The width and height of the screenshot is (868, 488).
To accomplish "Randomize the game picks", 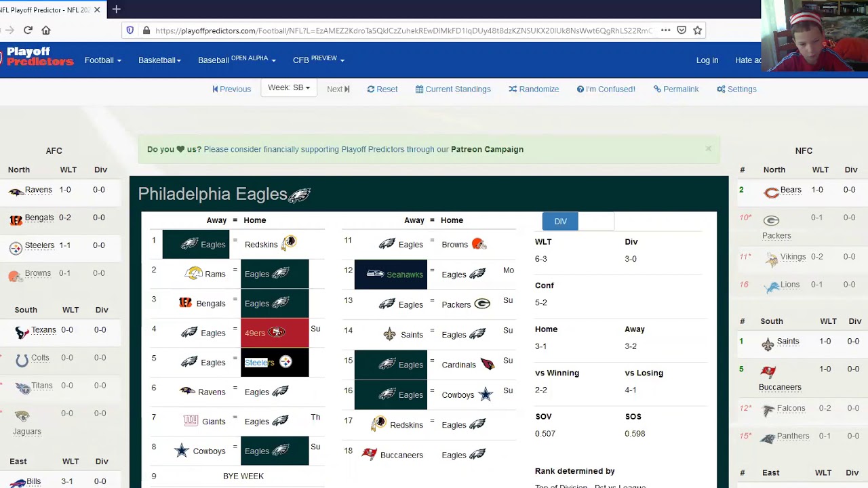I will 534,89.
